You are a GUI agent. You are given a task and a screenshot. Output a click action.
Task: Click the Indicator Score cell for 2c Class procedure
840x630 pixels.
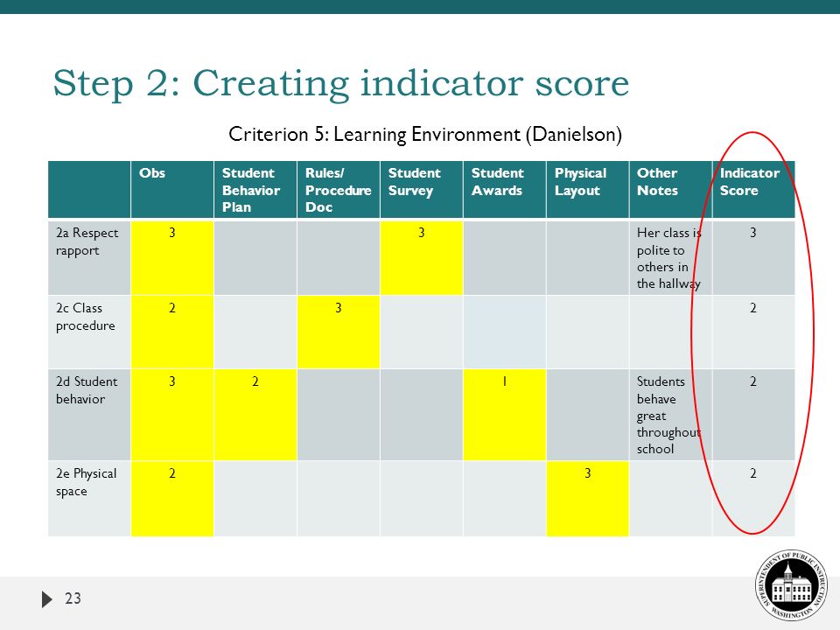[753, 332]
